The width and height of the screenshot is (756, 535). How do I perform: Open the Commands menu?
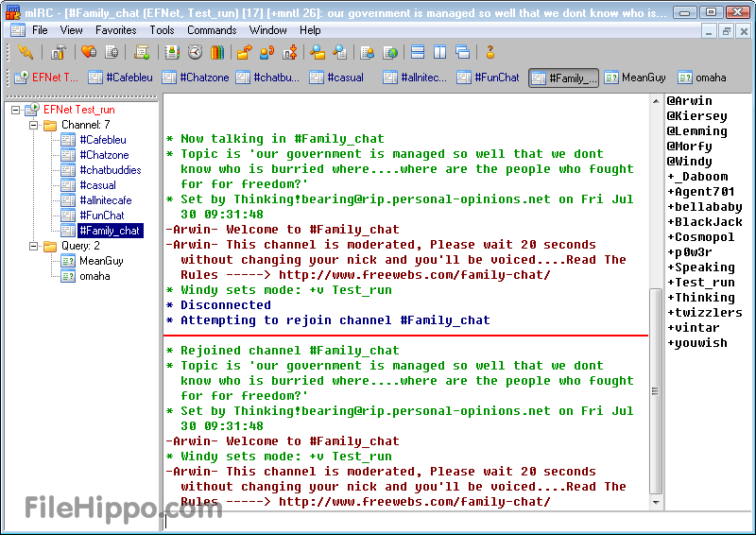click(x=211, y=30)
